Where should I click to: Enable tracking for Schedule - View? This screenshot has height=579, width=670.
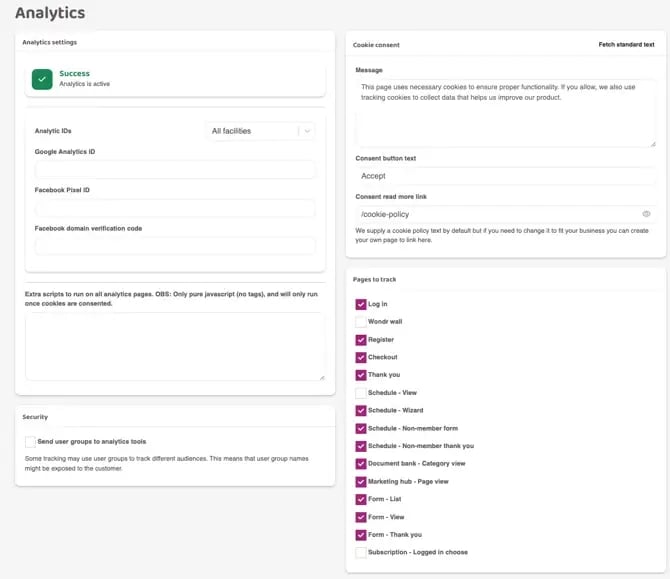(x=361, y=393)
